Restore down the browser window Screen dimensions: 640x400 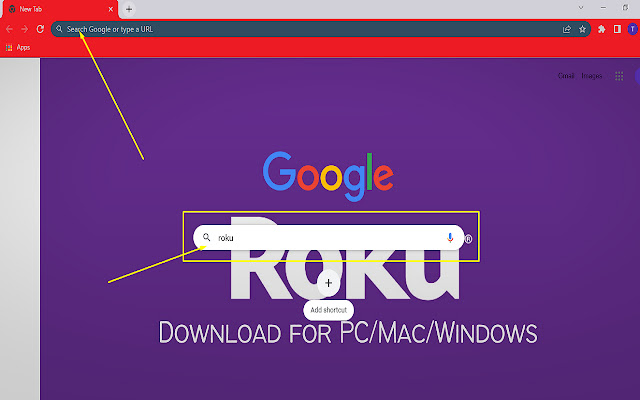[625, 7]
